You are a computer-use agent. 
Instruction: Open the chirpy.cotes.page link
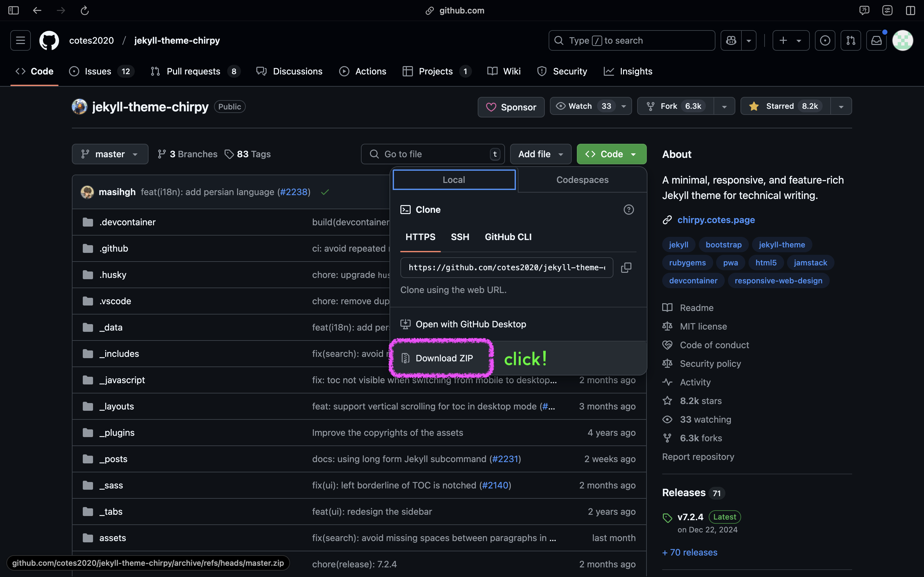coord(716,220)
